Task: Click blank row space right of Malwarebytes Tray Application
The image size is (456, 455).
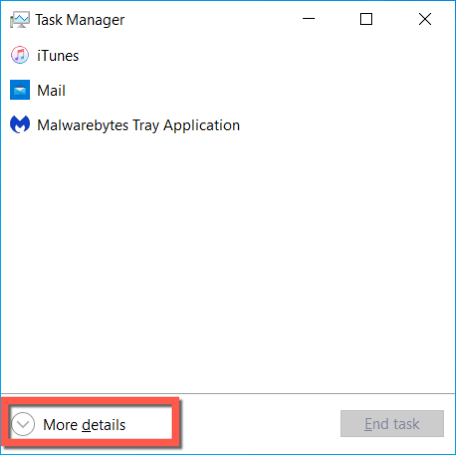Action: (x=347, y=125)
